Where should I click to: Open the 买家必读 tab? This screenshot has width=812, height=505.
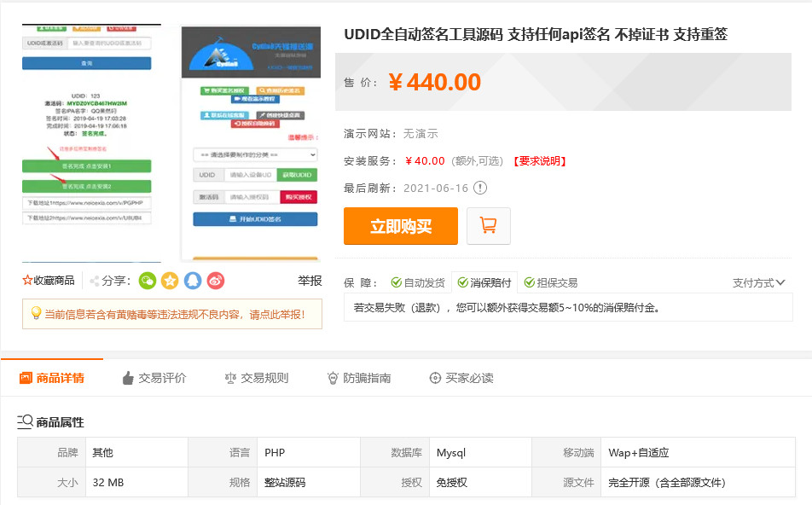click(x=461, y=378)
